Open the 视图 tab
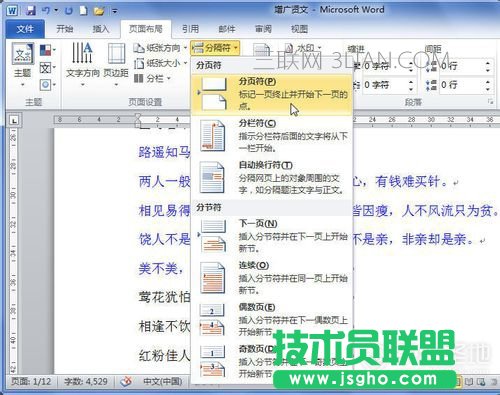The width and height of the screenshot is (500, 395). coord(299,29)
